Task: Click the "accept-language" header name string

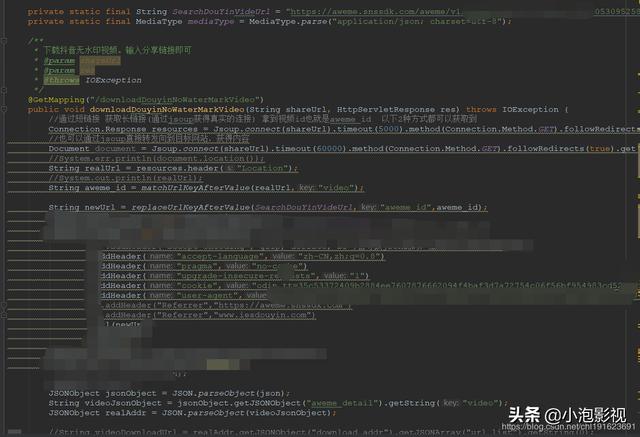Action: coord(220,256)
